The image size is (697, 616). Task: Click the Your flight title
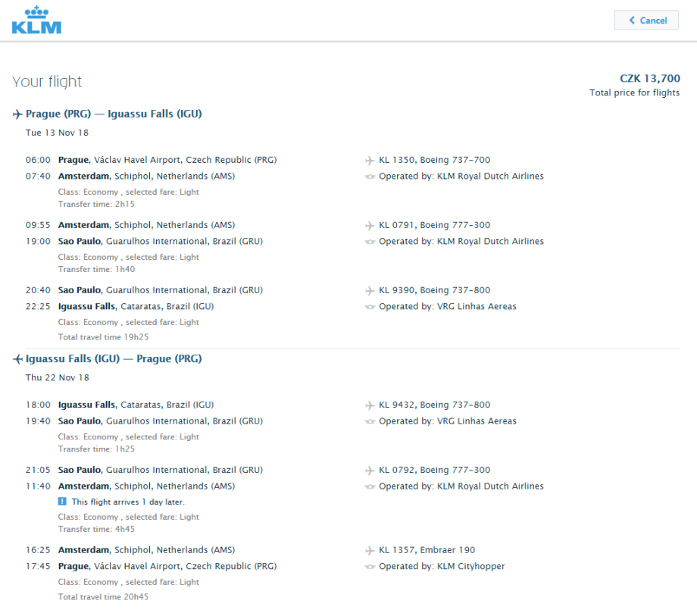point(47,82)
